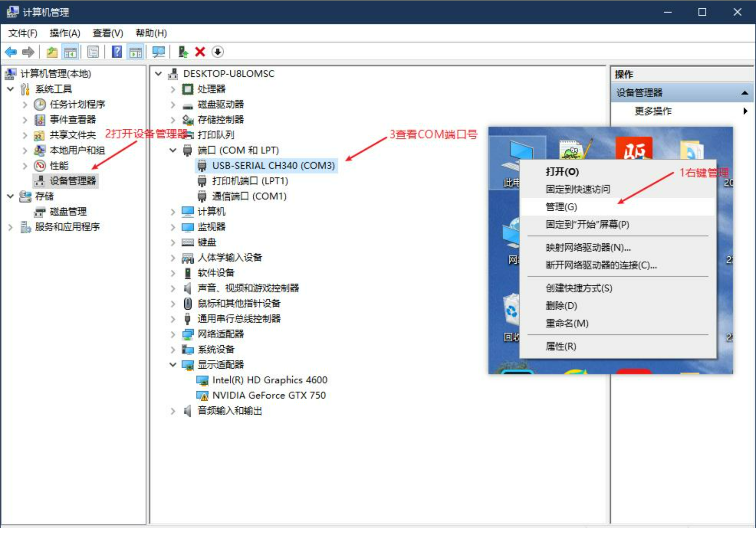Click the scan for hardware changes monitor icon
Screen dimensions: 756x543
pos(158,52)
